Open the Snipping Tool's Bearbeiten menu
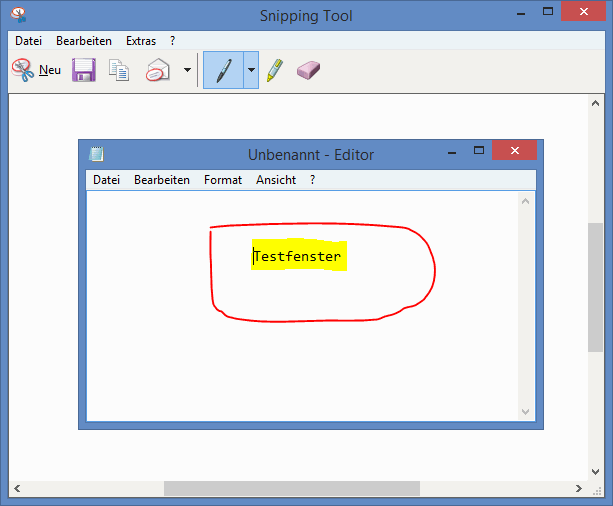The image size is (613, 506). click(84, 41)
